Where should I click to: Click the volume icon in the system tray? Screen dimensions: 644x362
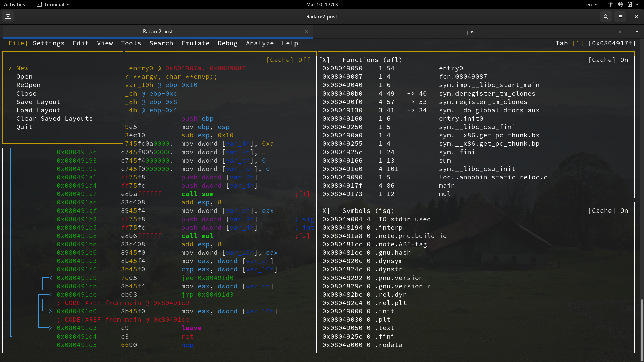[x=619, y=4]
